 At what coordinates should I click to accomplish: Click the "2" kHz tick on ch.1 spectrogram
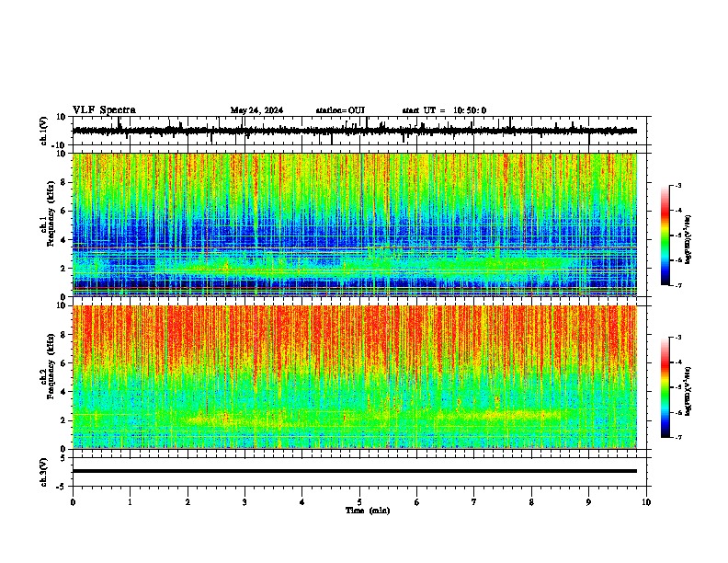(63, 268)
